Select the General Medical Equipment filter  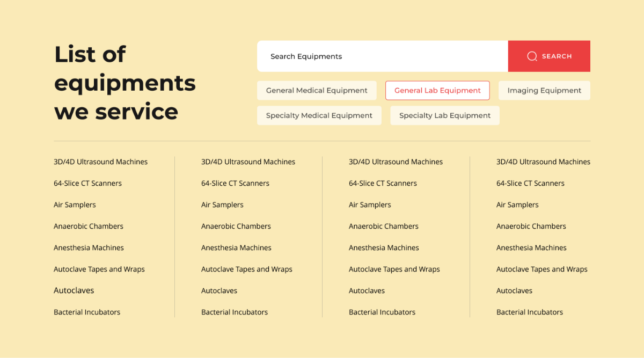pyautogui.click(x=317, y=91)
